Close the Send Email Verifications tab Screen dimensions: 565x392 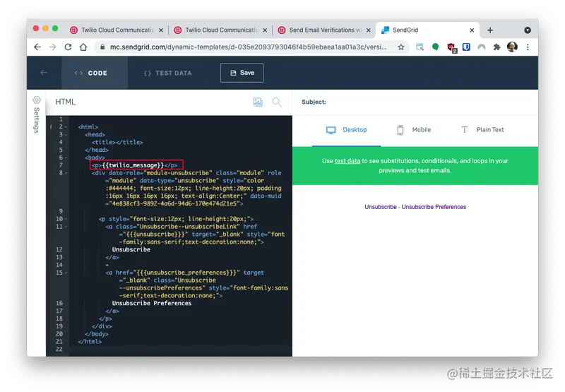[368, 30]
